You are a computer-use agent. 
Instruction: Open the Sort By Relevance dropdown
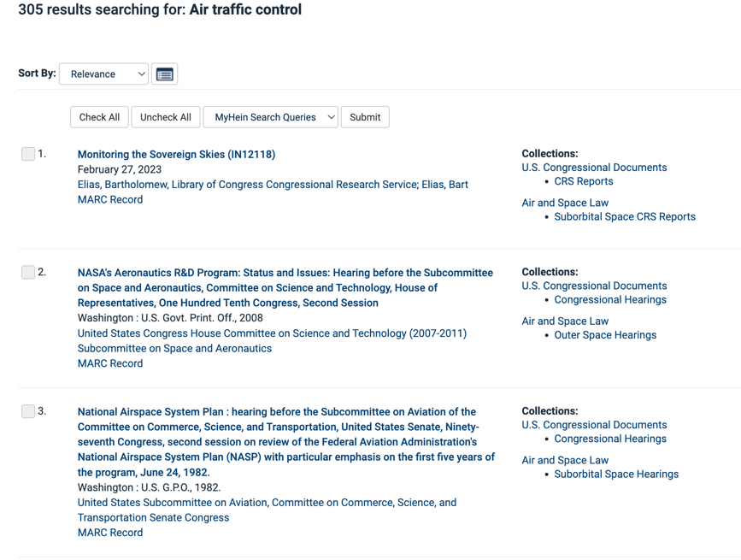103,74
